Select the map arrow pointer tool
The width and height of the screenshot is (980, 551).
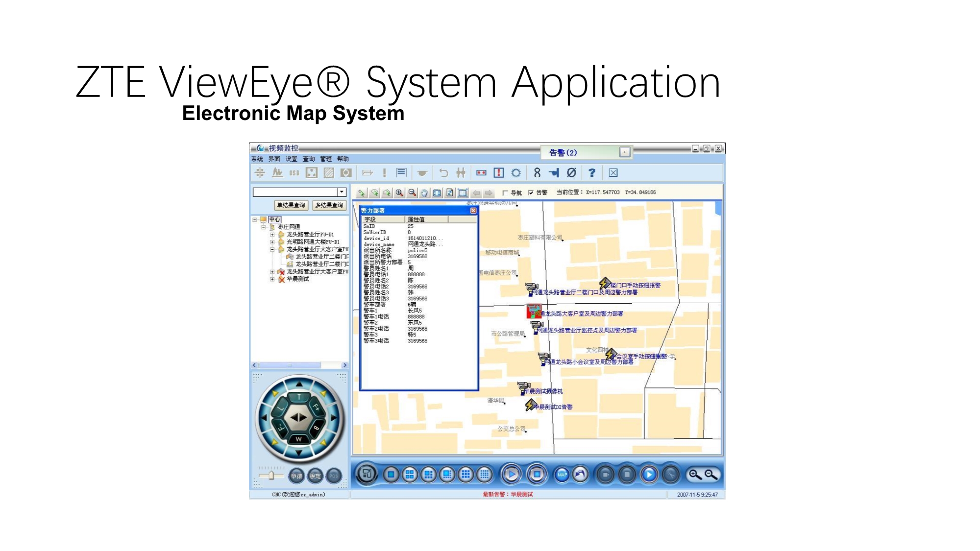362,192
